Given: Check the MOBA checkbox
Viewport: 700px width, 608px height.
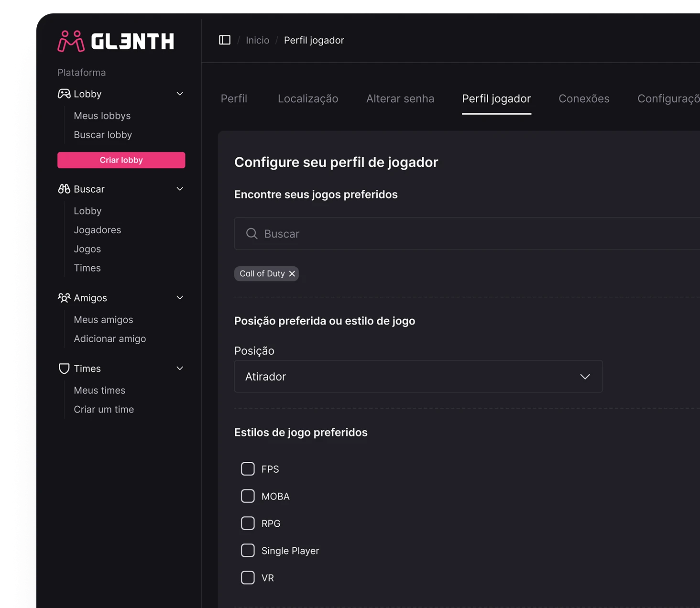Looking at the screenshot, I should coord(248,496).
